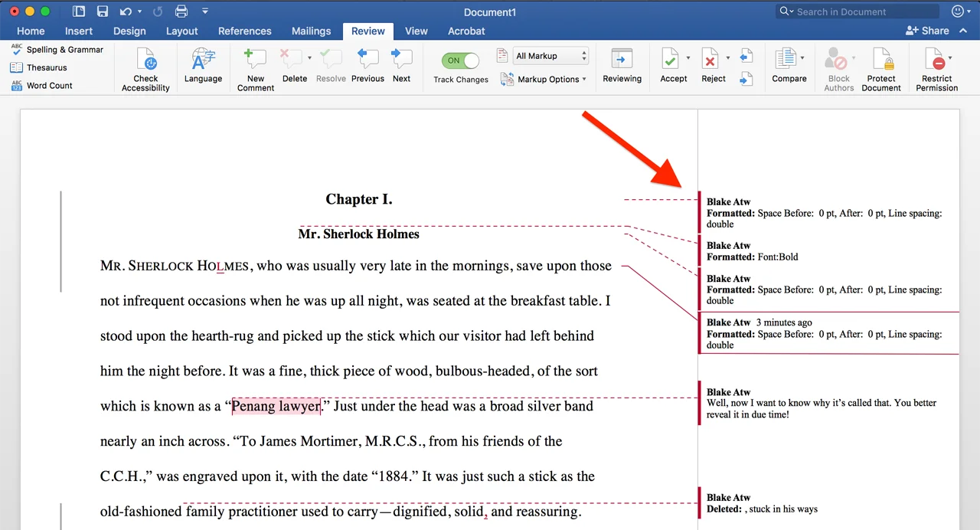
Task: Open the Reviewing pane
Action: [x=622, y=61]
